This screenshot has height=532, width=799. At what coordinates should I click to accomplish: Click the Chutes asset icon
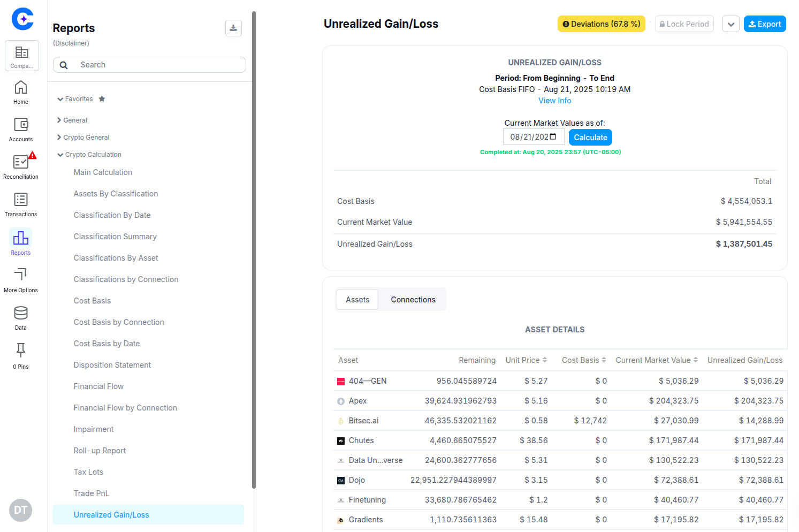[x=341, y=441]
